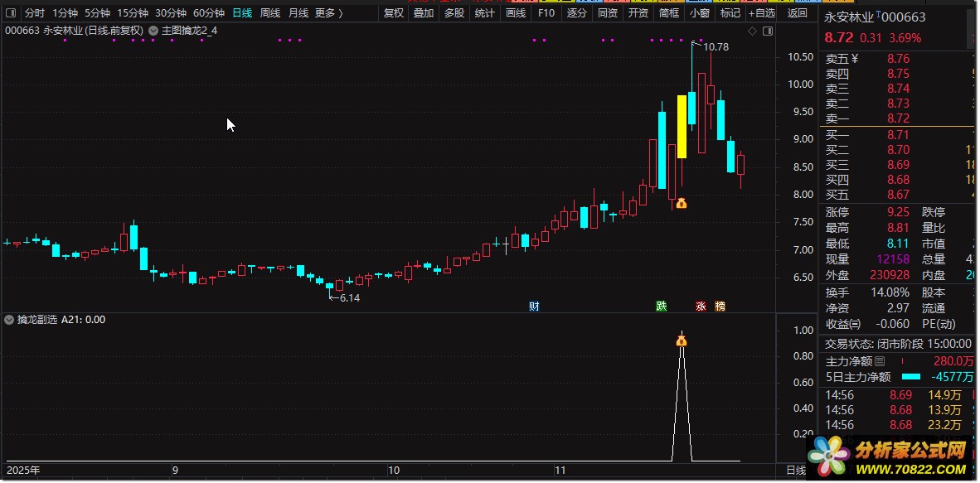
Task: Switch to 周线 weekly chart
Action: click(270, 13)
